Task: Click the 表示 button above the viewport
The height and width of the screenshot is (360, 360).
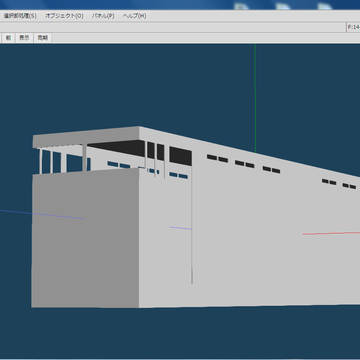Action: coord(24,38)
